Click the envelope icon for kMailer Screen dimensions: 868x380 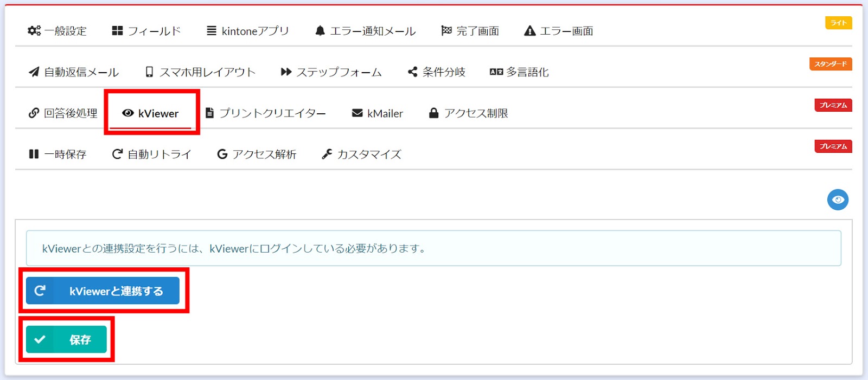[357, 113]
